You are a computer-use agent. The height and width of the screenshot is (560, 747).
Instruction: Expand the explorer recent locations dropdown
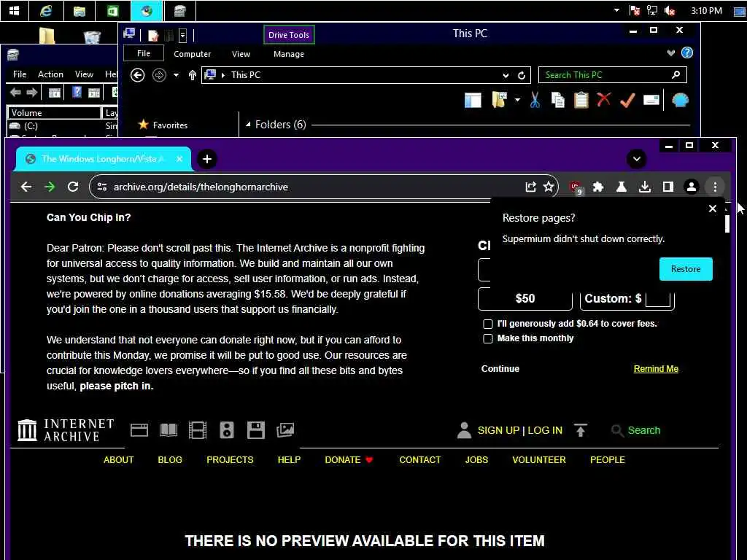tap(177, 75)
